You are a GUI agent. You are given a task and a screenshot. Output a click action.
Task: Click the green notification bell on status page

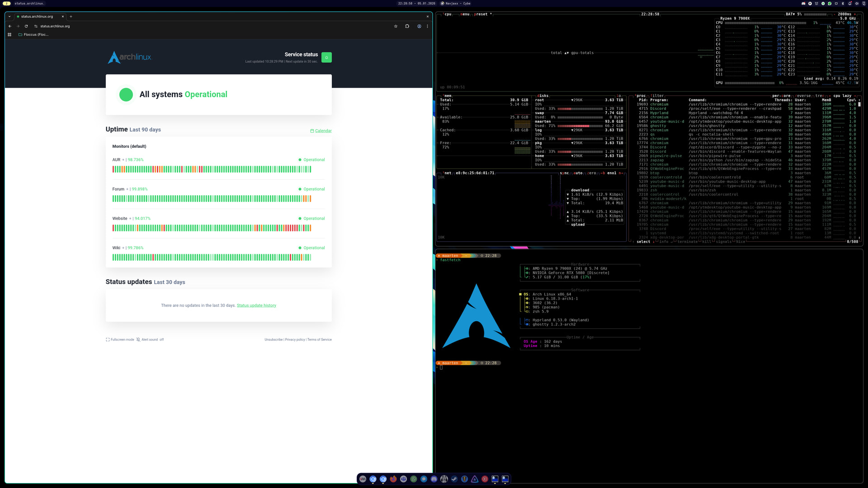[326, 57]
